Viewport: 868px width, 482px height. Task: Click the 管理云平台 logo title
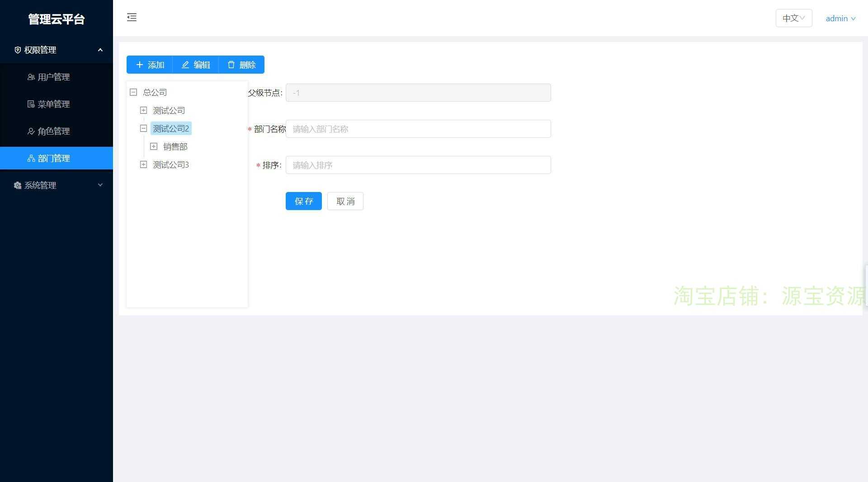coord(57,19)
